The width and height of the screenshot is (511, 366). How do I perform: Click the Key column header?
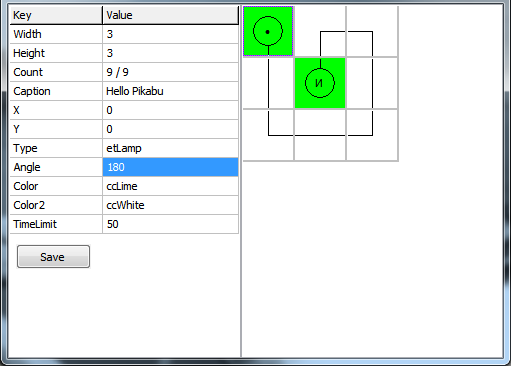pyautogui.click(x=56, y=15)
